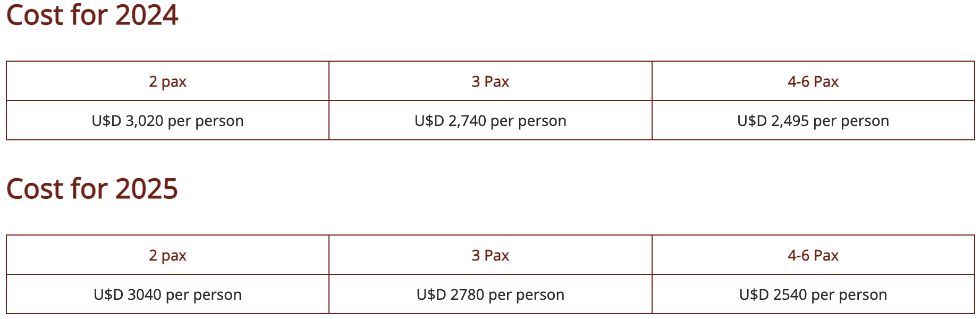Select the 2 pax header in 2024 table
The height and width of the screenshot is (319, 980).
(167, 81)
